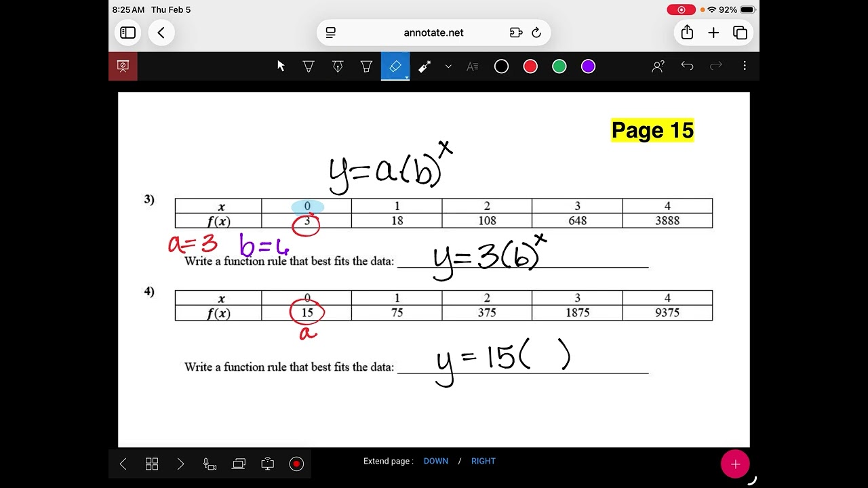Go to the next slide
868x488 pixels.
(x=180, y=464)
